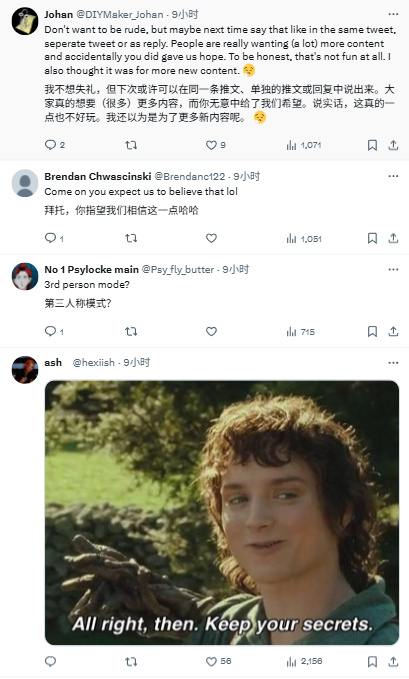Image resolution: width=409 pixels, height=679 pixels.
Task: Like Brendan Chwascinski's tweet
Action: coord(211,238)
